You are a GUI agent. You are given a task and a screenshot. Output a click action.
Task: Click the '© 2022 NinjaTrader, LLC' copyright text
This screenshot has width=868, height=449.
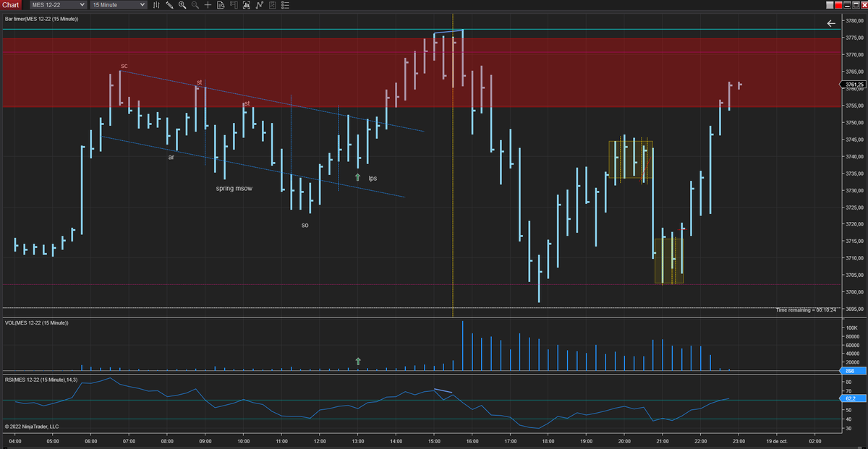coord(31,427)
